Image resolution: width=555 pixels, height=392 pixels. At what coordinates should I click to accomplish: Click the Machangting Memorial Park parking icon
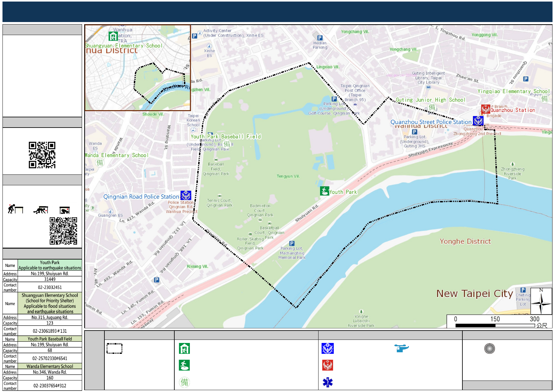[x=292, y=244]
